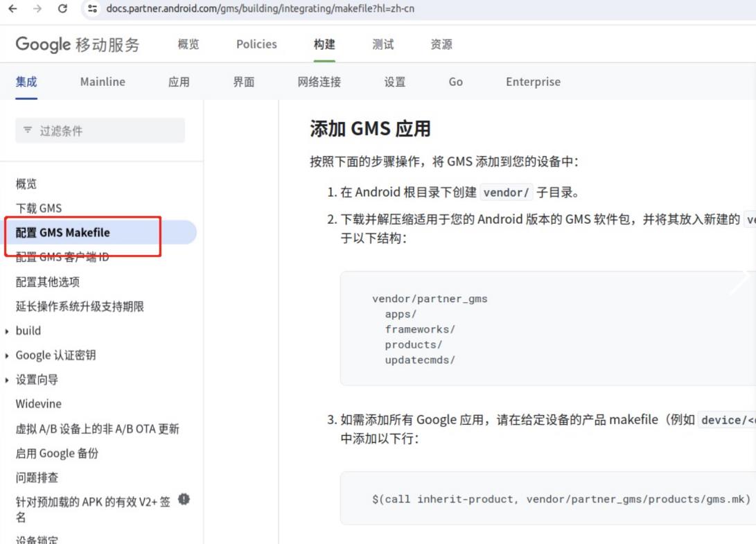Image resolution: width=756 pixels, height=544 pixels.
Task: Select the 集成 sub tab
Action: [26, 82]
